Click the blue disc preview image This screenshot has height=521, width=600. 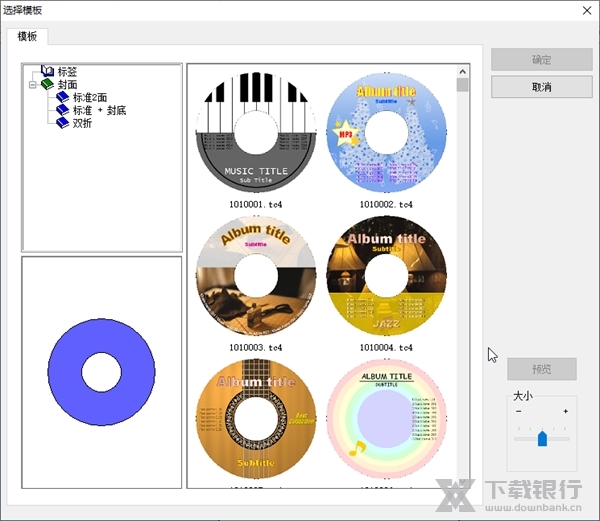click(101, 372)
